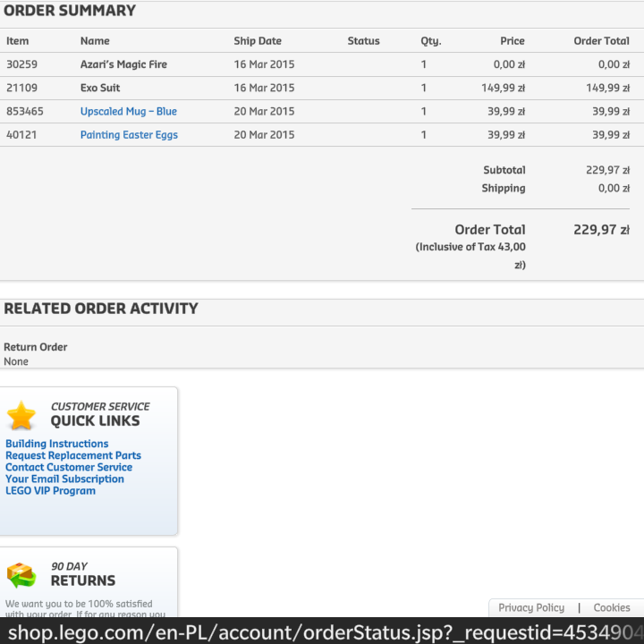Open Contact Customer Service link
Viewport: 644px width, 644px height.
point(69,467)
